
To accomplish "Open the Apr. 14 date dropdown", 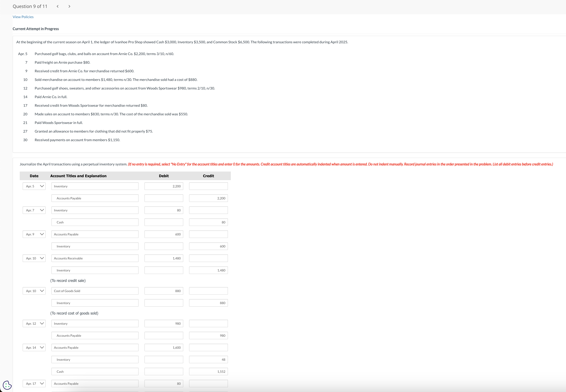I will tap(34, 347).
